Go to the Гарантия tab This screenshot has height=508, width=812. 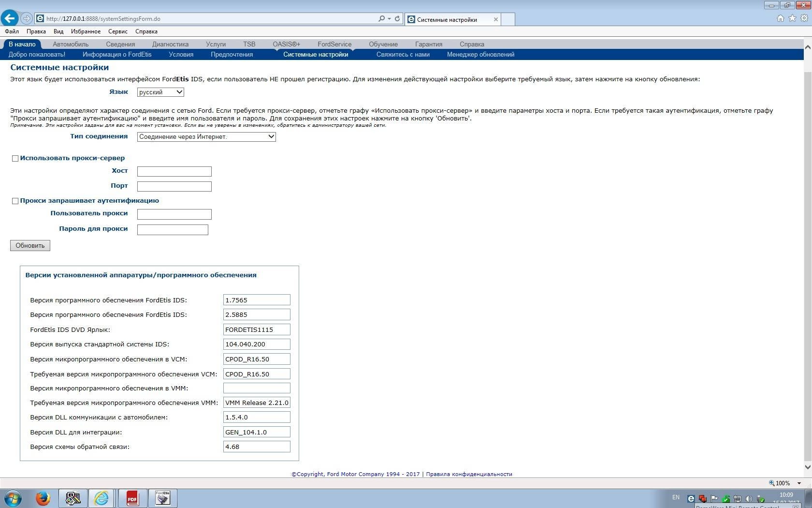pos(429,44)
